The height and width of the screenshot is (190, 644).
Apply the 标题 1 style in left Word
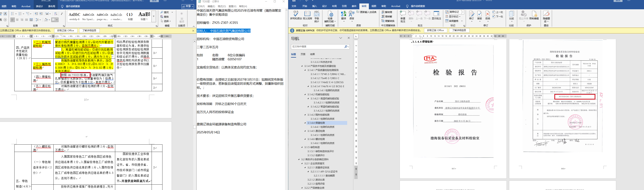click(144, 16)
